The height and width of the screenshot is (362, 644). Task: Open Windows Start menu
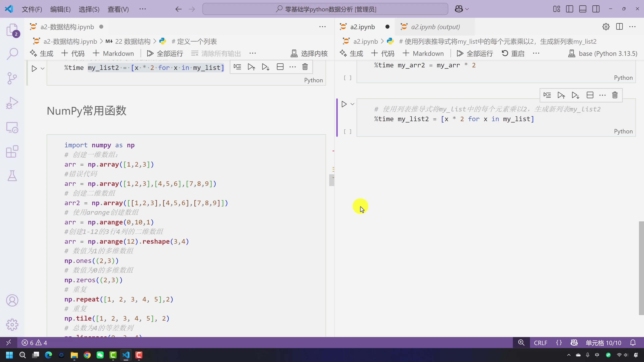coord(9,355)
